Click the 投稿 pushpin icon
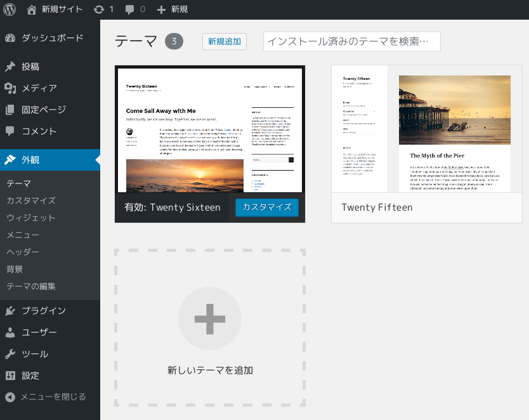 (10, 67)
